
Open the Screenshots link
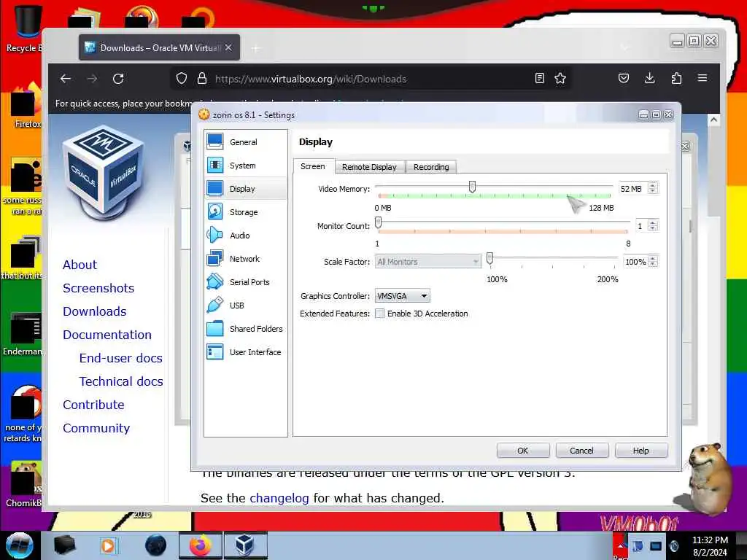click(98, 288)
